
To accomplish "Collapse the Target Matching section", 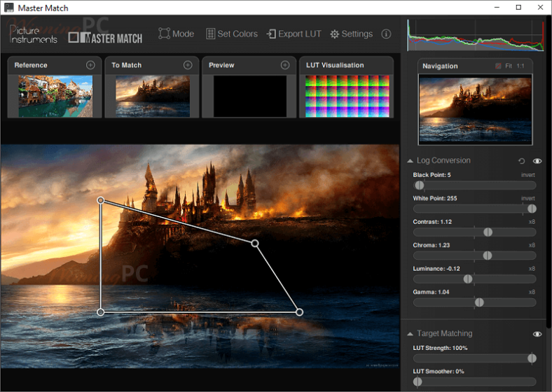I will [410, 334].
